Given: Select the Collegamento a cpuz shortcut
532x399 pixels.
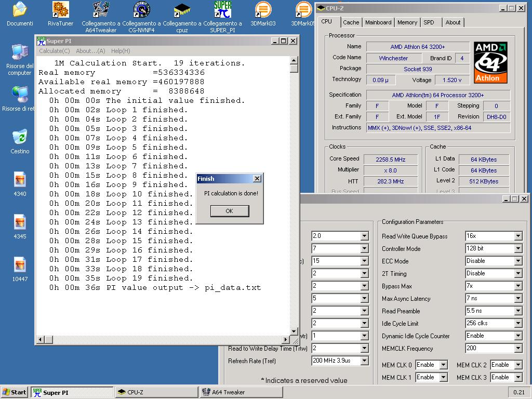Looking at the screenshot, I should pyautogui.click(x=182, y=17).
